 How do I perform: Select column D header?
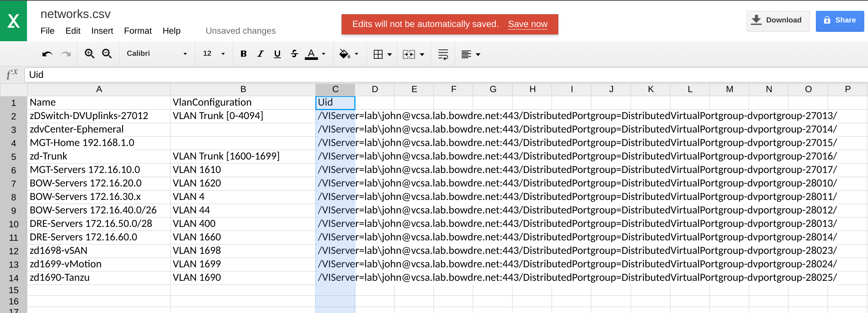(x=375, y=89)
